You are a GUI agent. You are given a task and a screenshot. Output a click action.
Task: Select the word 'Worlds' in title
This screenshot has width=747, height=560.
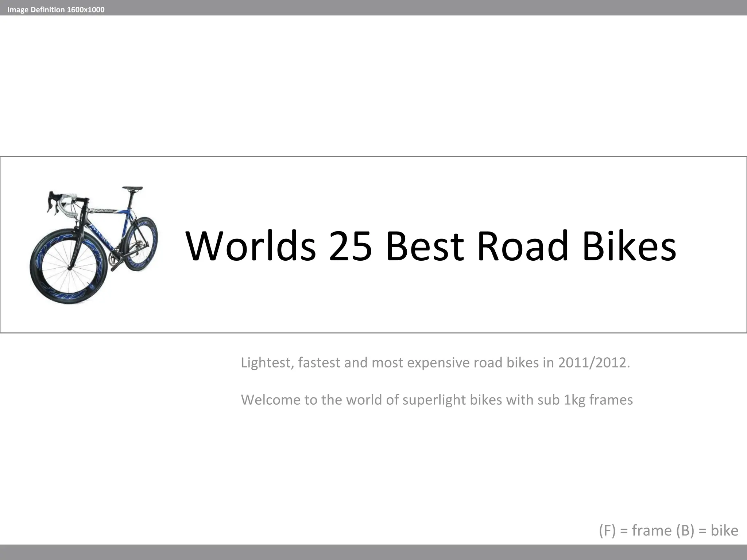pos(251,246)
